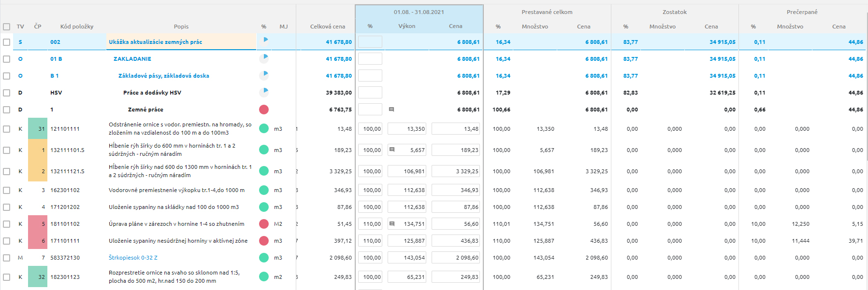
Task: Select the Zemné práce section row
Action: click(x=145, y=110)
